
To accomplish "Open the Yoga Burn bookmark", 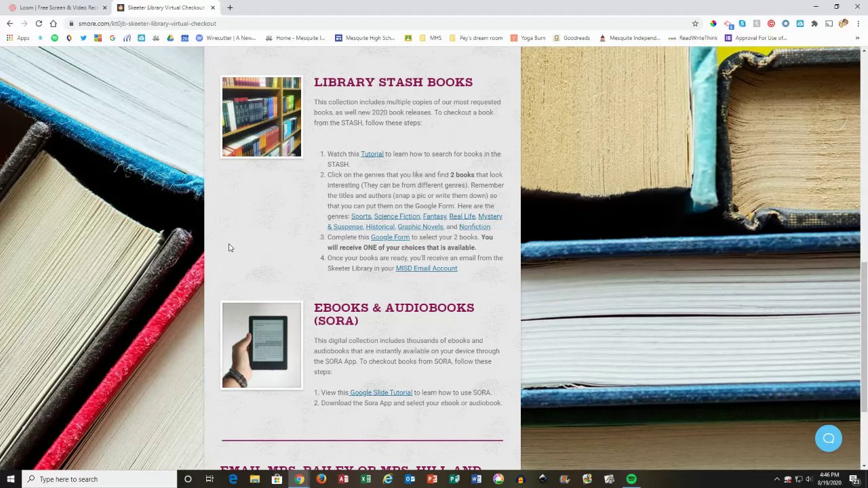I will point(528,38).
